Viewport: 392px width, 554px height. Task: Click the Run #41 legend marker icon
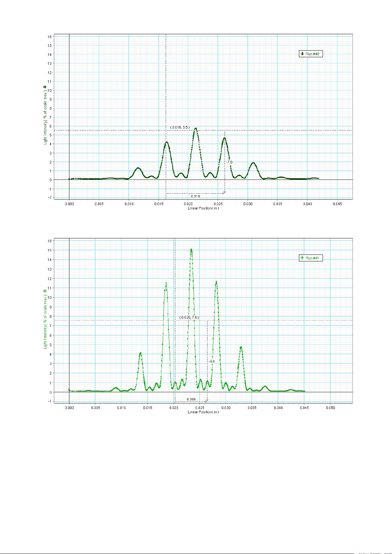tap(302, 258)
